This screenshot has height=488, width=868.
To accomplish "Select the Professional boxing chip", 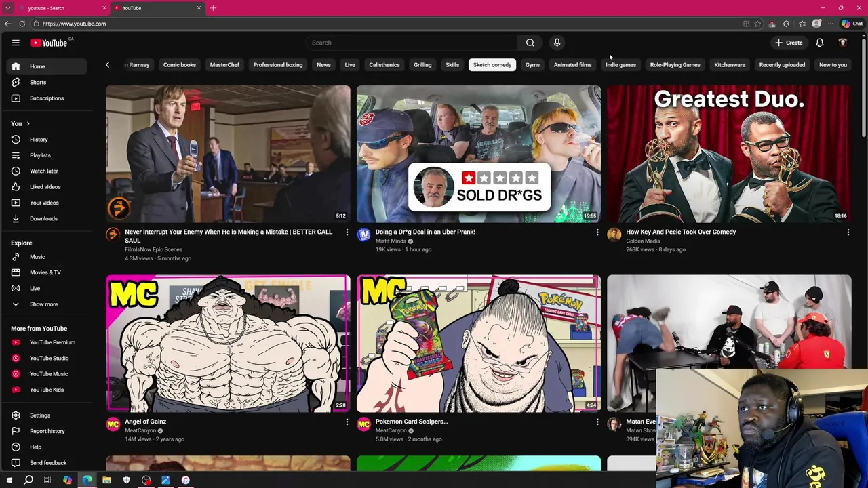I will point(278,65).
